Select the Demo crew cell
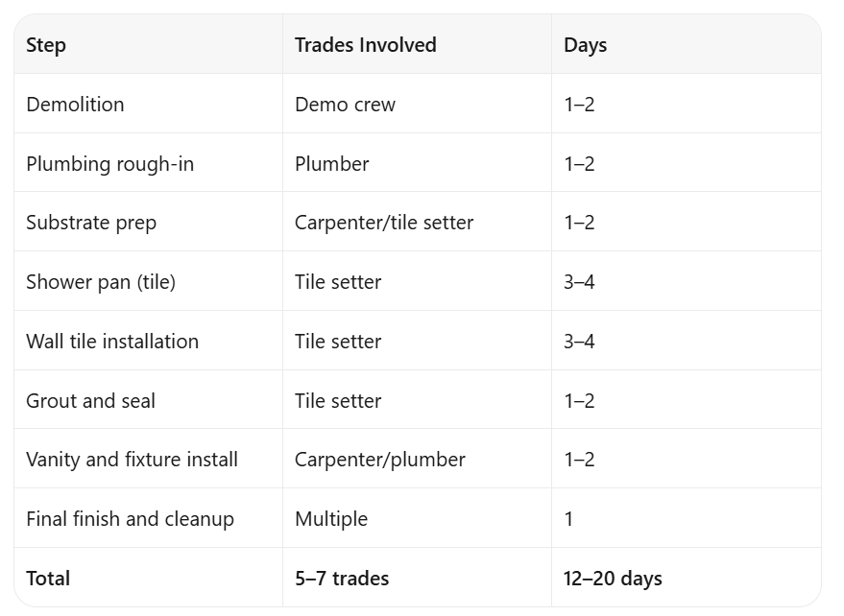Viewport: 844px width, 616px height. click(345, 105)
